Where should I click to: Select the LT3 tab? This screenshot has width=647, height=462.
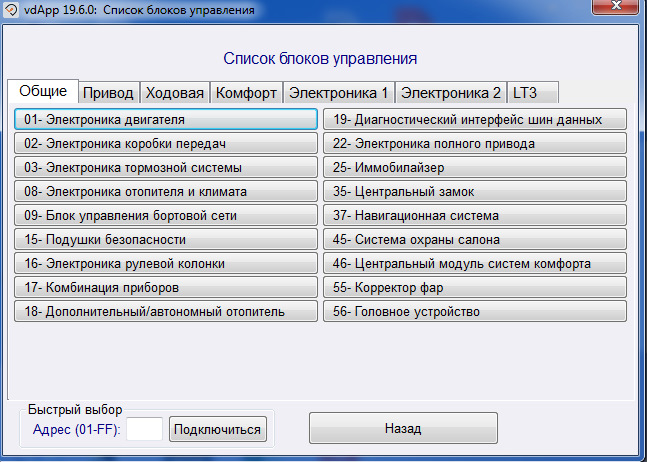[533, 93]
